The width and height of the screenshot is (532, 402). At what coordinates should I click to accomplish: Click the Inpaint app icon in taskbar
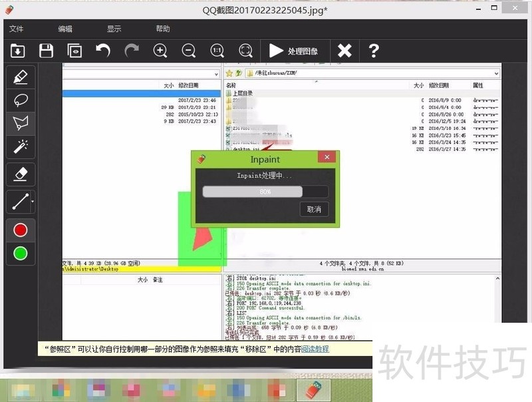(313, 390)
